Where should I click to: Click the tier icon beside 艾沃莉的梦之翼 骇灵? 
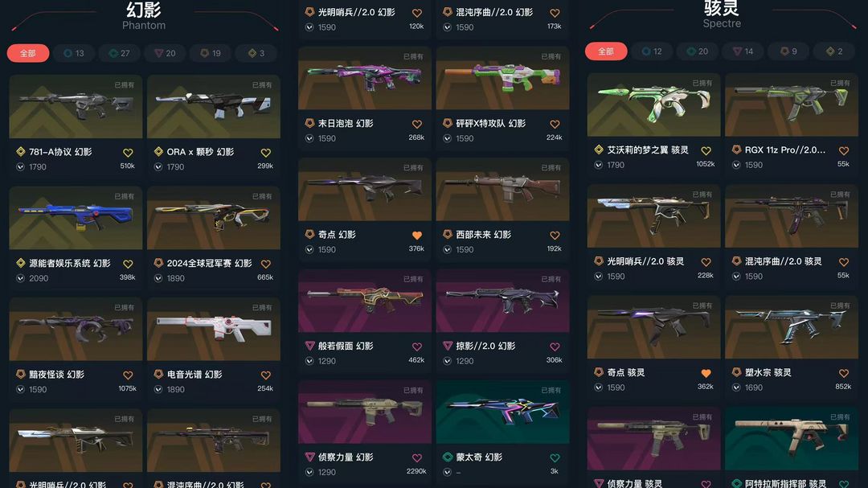pyautogui.click(x=599, y=150)
